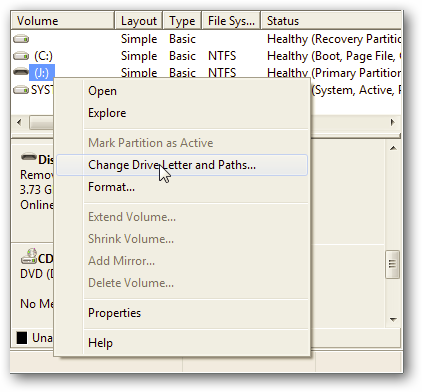The image size is (422, 392).
Task: Click the removable disk icon in the lower pane
Action: coord(29,157)
